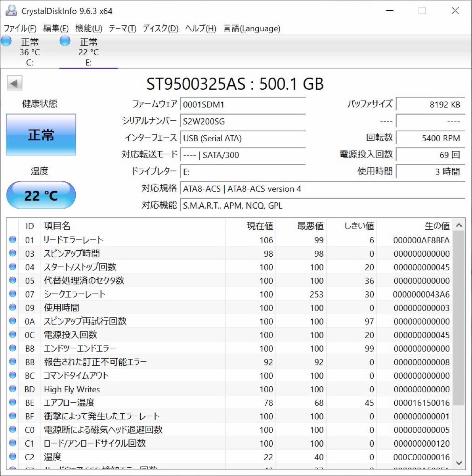The width and height of the screenshot is (472, 476).
Task: Open the テーマ menu
Action: tap(123, 28)
